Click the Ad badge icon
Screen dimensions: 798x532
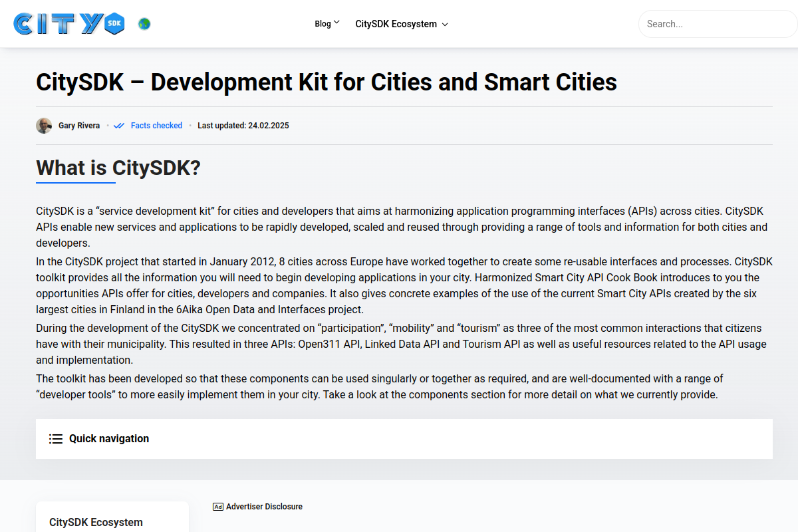click(218, 507)
